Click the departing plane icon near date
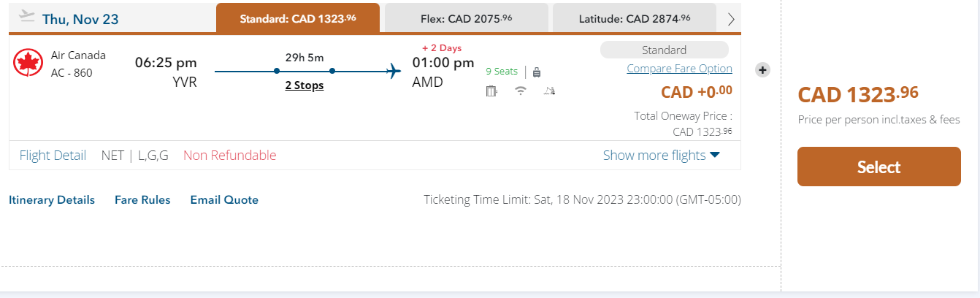This screenshot has height=298, width=980. click(x=26, y=15)
